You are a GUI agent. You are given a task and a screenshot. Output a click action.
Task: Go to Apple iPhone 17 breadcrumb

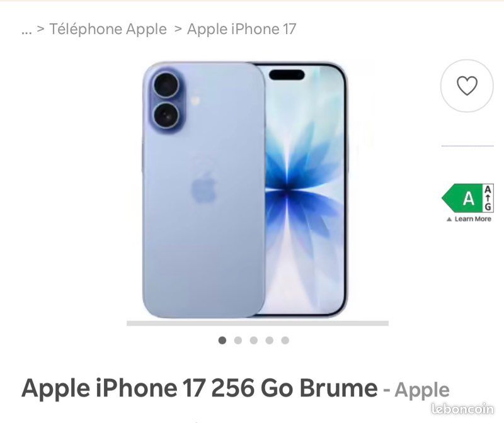coord(241,29)
